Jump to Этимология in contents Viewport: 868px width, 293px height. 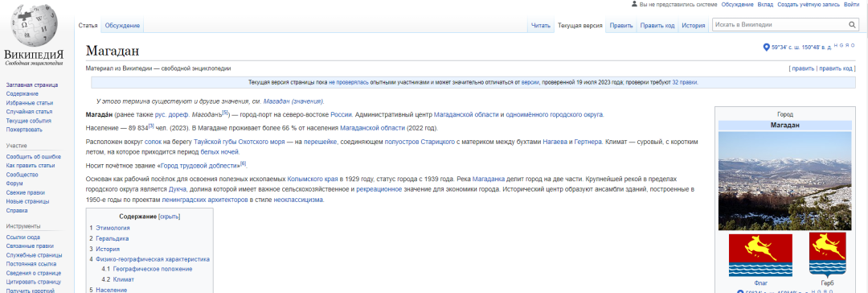point(113,228)
